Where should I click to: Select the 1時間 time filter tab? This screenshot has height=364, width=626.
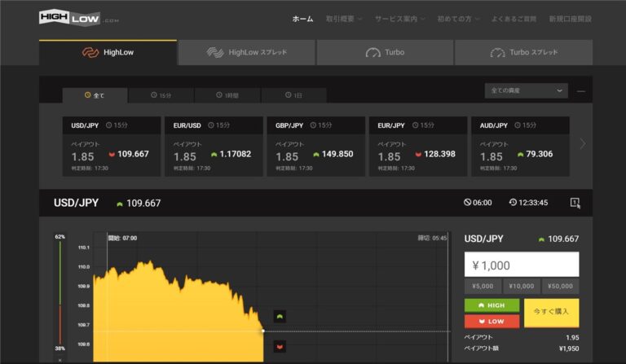coord(227,95)
